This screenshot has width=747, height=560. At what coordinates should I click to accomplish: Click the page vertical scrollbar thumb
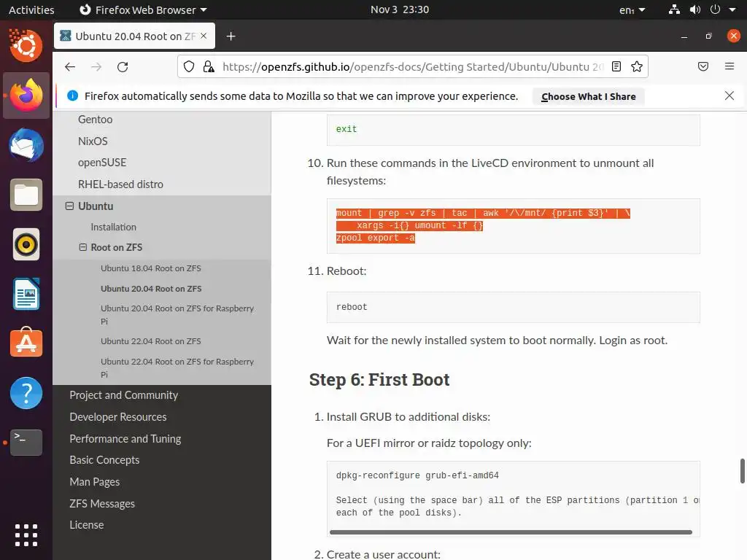[x=742, y=471]
